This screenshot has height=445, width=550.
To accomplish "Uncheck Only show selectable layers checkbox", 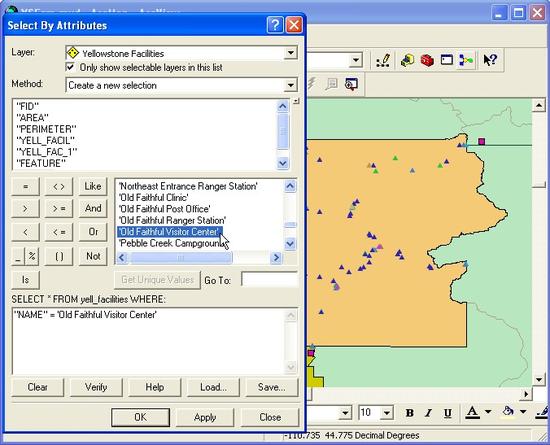I will (71, 67).
